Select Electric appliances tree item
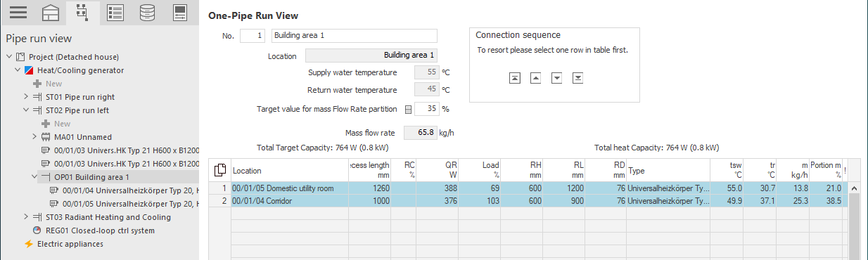The image size is (868, 260). pyautogui.click(x=70, y=244)
